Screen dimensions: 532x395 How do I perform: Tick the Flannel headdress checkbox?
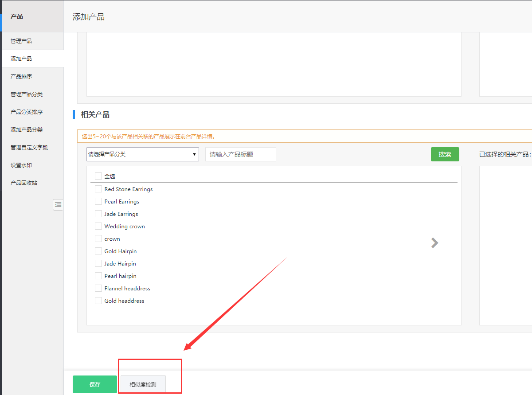pos(98,288)
